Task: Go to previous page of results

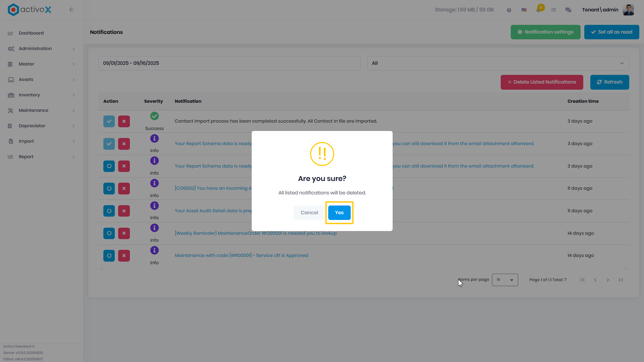Action: point(595,280)
